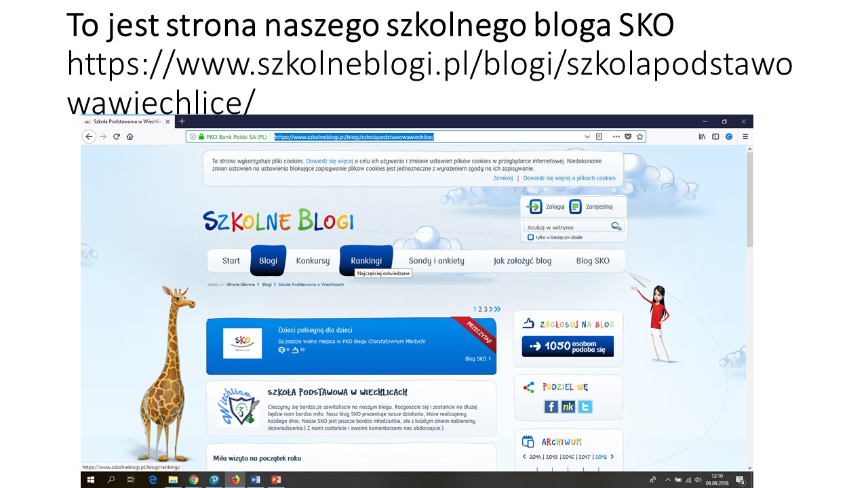Screen dimensions: 868x488
Task: Open Windows Start menu
Action: [x=90, y=480]
